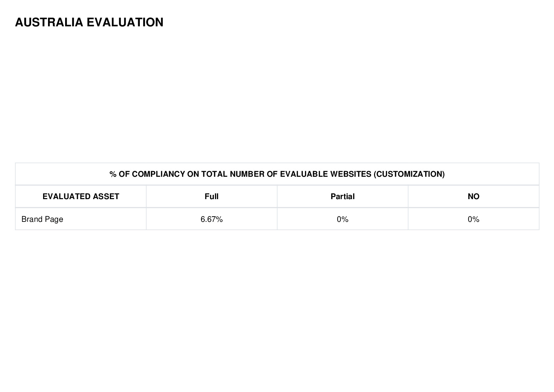Click the 0% cell under Partial
This screenshot has width=554, height=392.
tap(342, 219)
